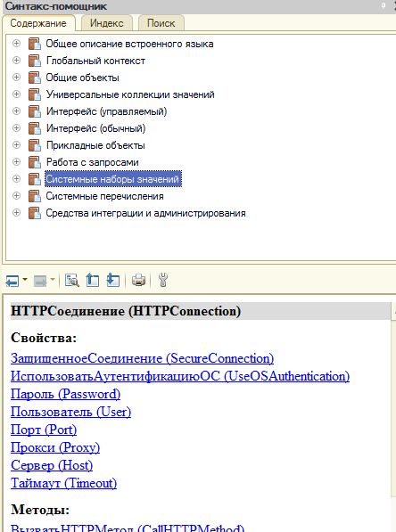Click book icon beside Работа с запросами

(34, 162)
